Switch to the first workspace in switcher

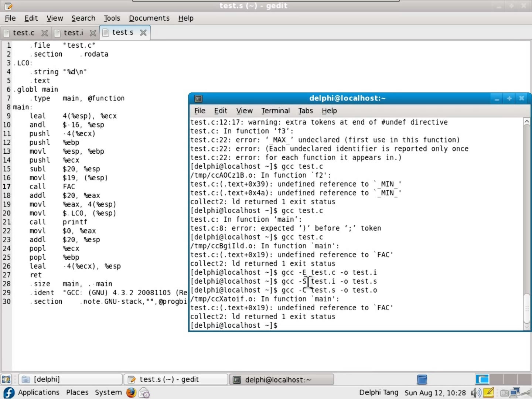pyautogui.click(x=482, y=379)
